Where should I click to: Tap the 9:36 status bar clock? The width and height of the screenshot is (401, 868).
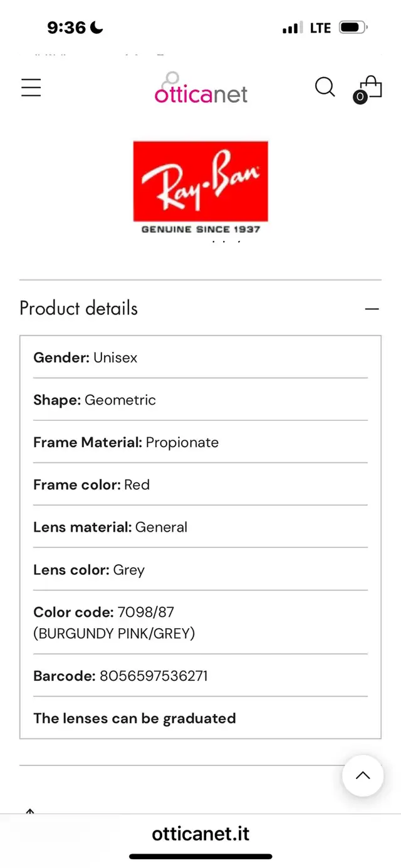pos(66,28)
